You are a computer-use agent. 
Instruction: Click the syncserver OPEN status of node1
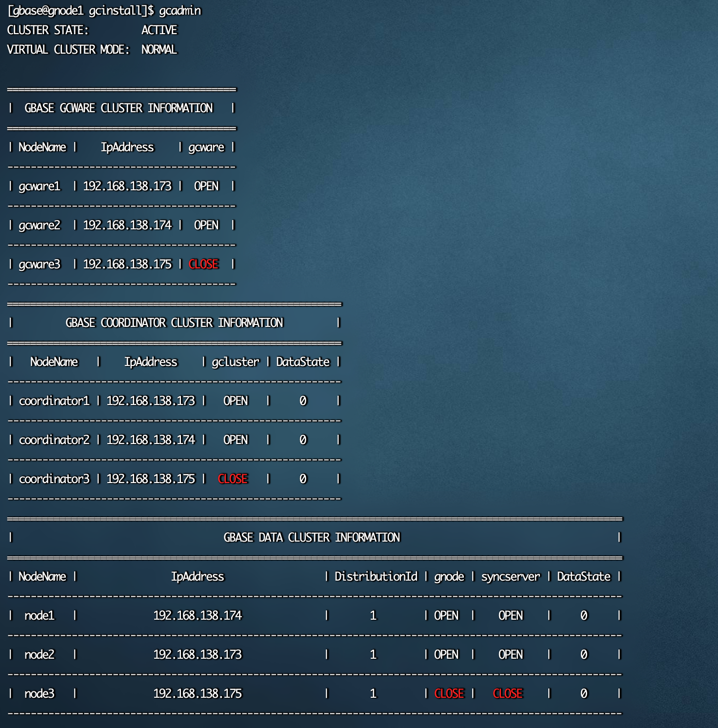click(x=511, y=616)
